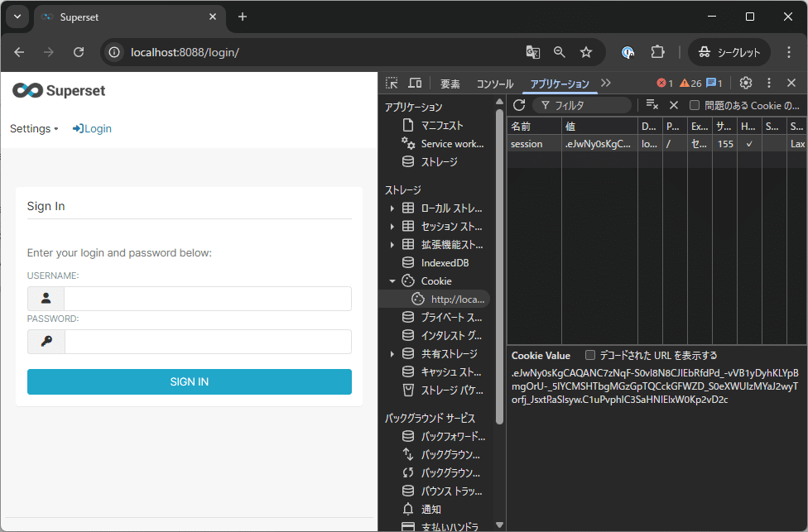Show more DevTools tabs chevron
Image resolution: width=808 pixels, height=532 pixels.
(606, 83)
